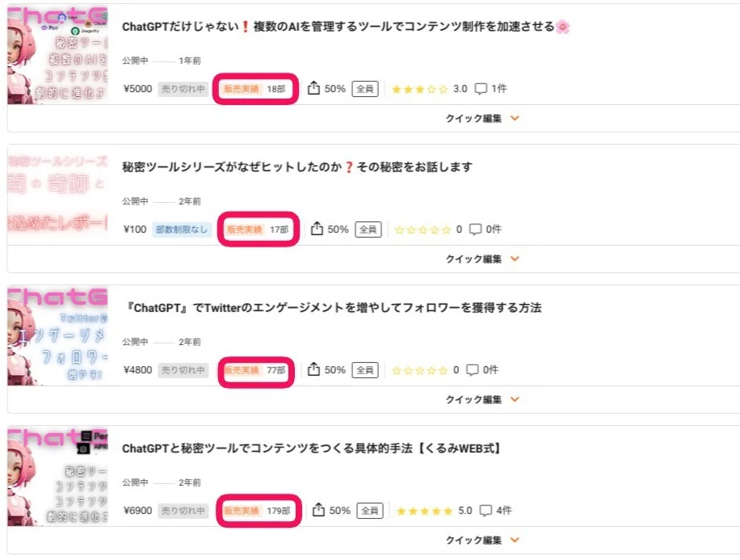Click the share icon on the ¥4800 listing
Screen dimensions: 740x560
point(313,369)
